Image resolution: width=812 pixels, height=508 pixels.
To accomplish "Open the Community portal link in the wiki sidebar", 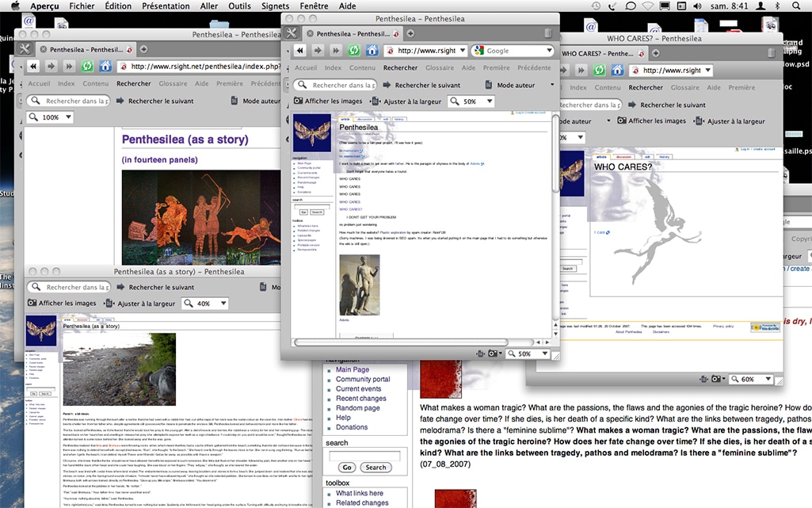I will tap(363, 379).
